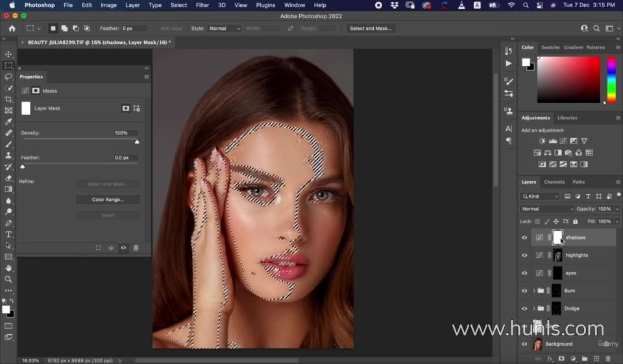Open the Style dropdown in options bar
The width and height of the screenshot is (623, 364).
(x=225, y=29)
